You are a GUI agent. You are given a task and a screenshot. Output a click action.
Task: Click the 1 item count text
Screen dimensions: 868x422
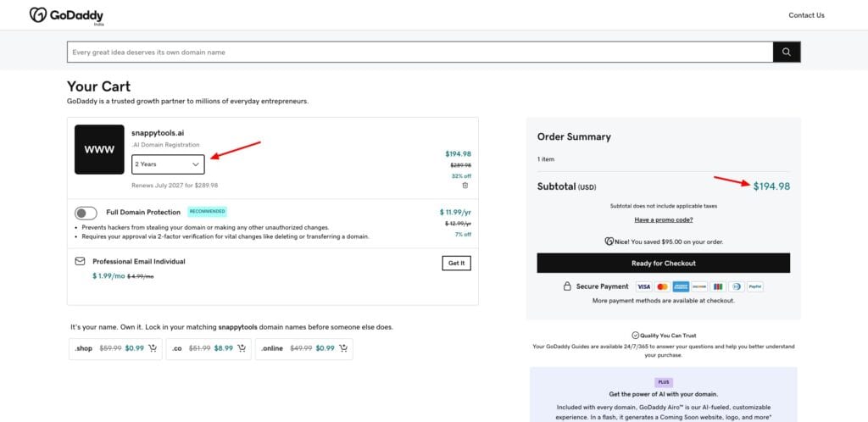(x=546, y=159)
